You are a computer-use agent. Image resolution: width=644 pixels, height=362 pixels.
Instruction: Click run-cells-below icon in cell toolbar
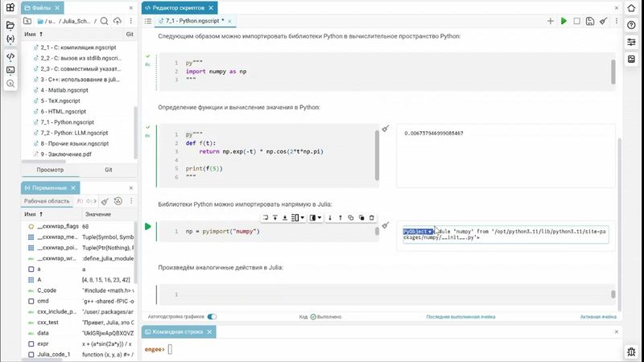pyautogui.click(x=285, y=217)
